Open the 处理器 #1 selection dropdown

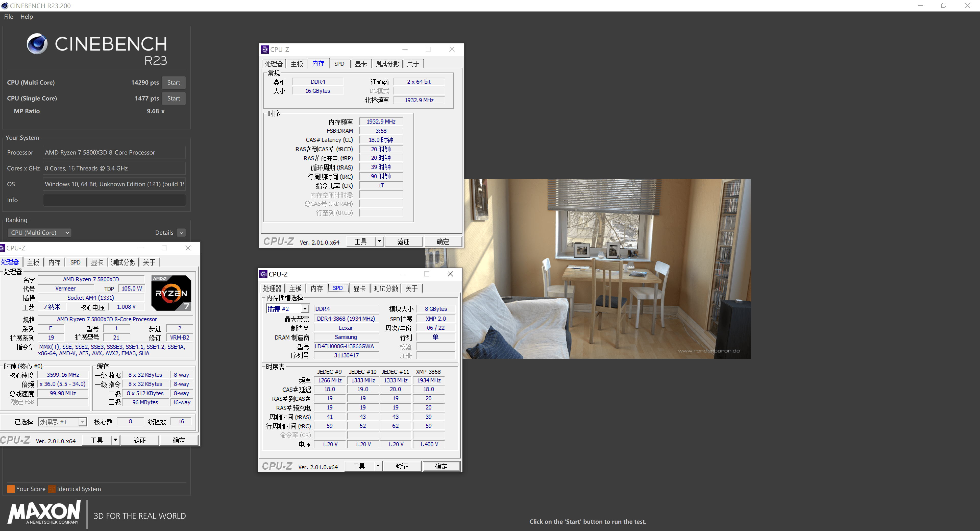tap(62, 422)
